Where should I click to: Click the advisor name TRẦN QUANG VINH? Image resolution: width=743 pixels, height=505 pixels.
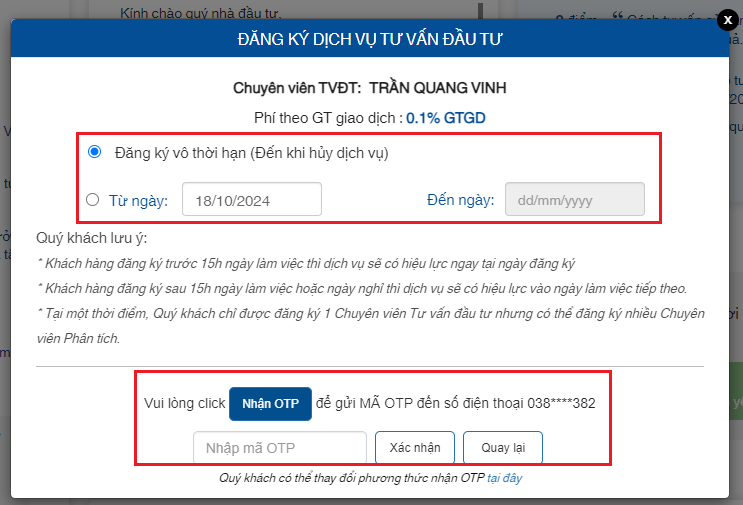437,88
